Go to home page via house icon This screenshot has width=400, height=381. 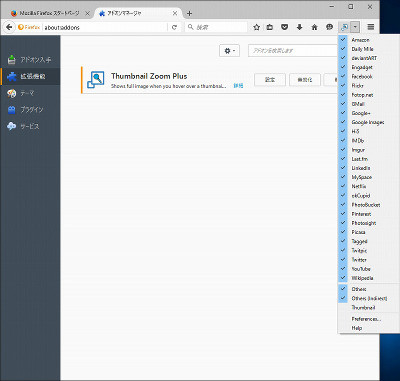[x=314, y=27]
